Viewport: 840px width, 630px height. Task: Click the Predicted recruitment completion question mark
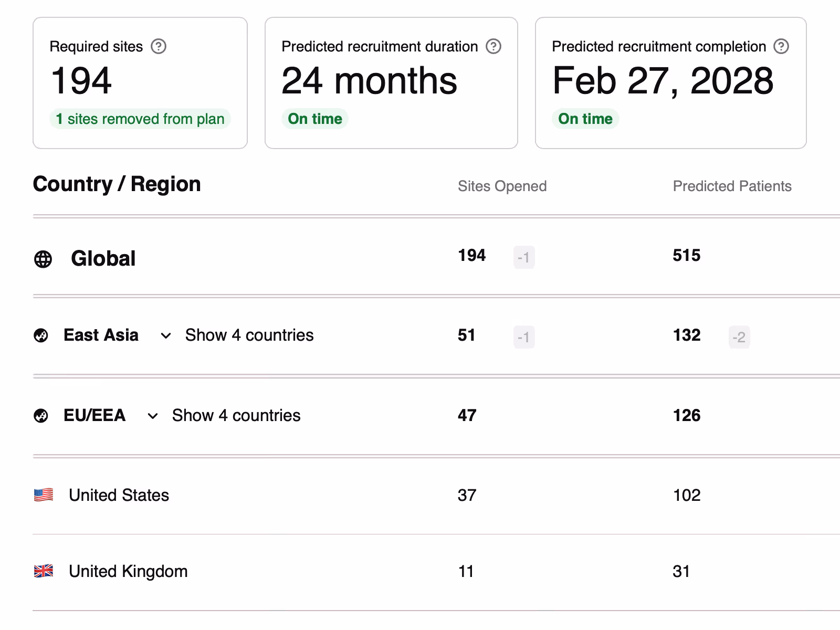tap(781, 46)
